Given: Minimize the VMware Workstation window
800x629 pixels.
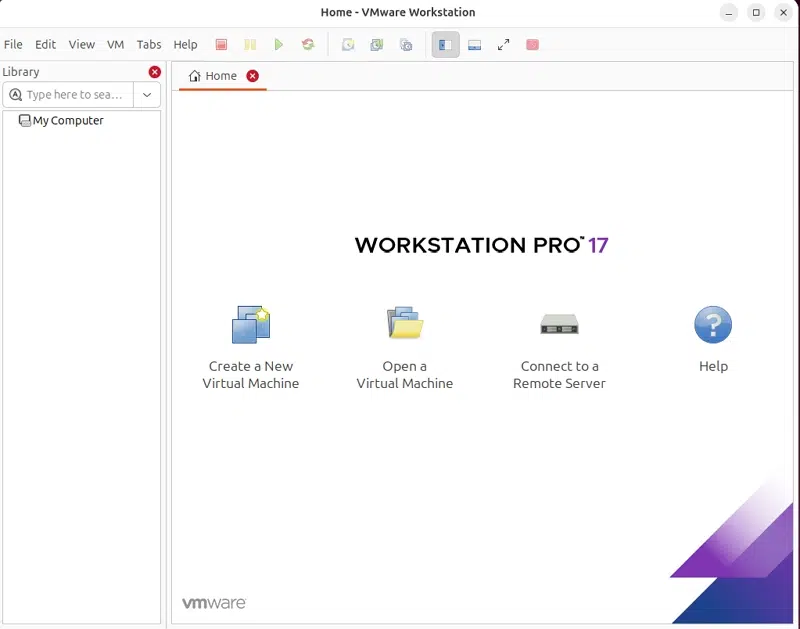Looking at the screenshot, I should click(729, 13).
